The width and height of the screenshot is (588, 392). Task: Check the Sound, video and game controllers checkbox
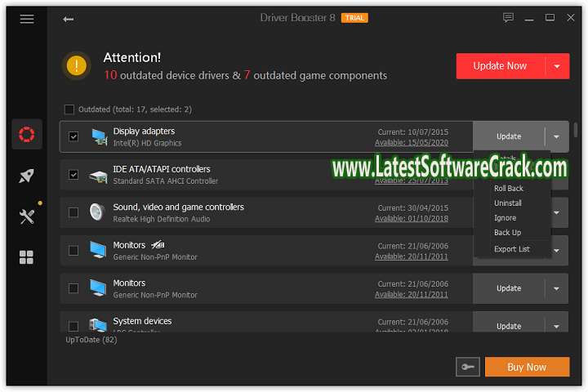click(73, 212)
